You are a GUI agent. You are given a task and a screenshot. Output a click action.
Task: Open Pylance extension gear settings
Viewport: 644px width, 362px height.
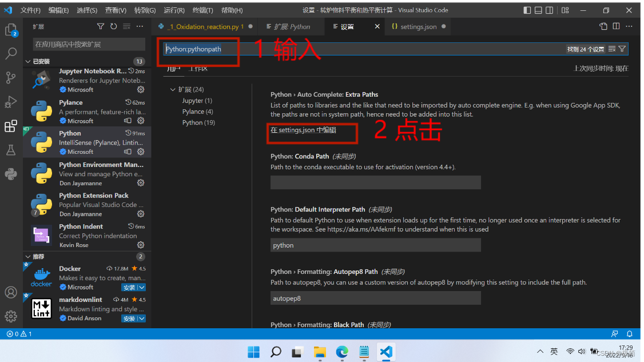pos(141,121)
